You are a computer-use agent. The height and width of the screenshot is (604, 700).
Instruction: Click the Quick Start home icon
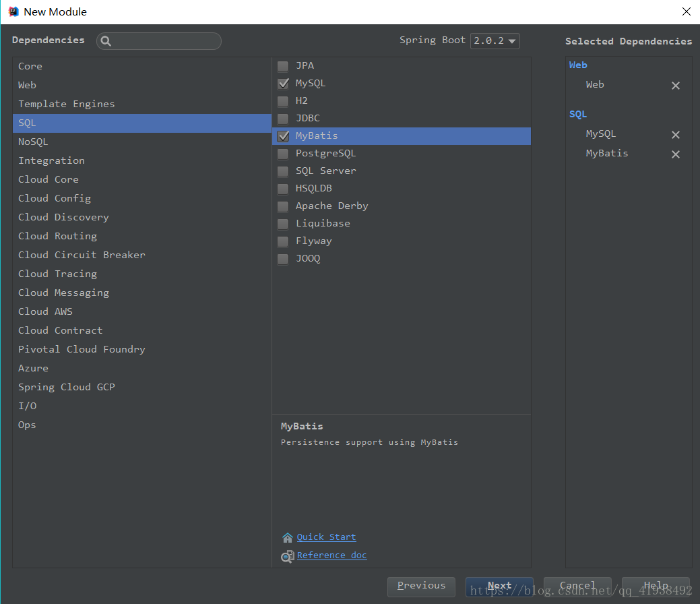pyautogui.click(x=288, y=537)
